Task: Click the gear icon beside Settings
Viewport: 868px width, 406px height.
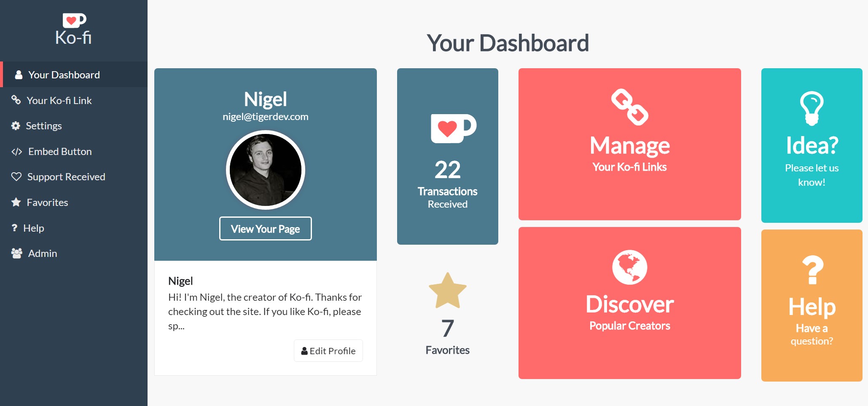Action: (16, 126)
